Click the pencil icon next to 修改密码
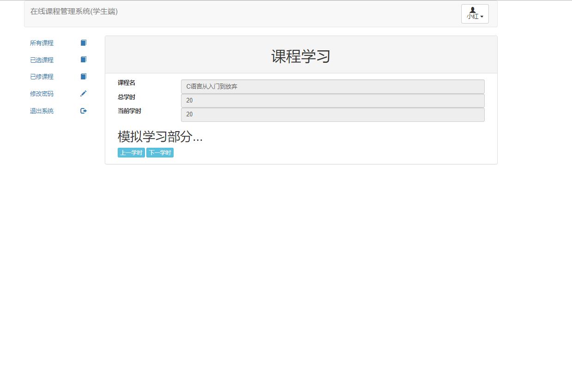 click(83, 93)
